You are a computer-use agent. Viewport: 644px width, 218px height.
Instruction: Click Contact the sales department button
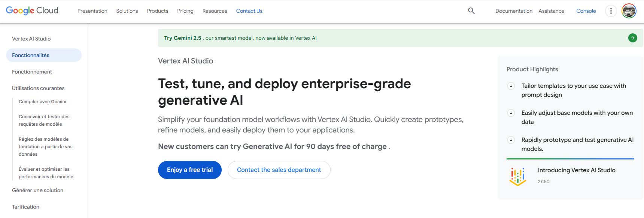(x=279, y=170)
